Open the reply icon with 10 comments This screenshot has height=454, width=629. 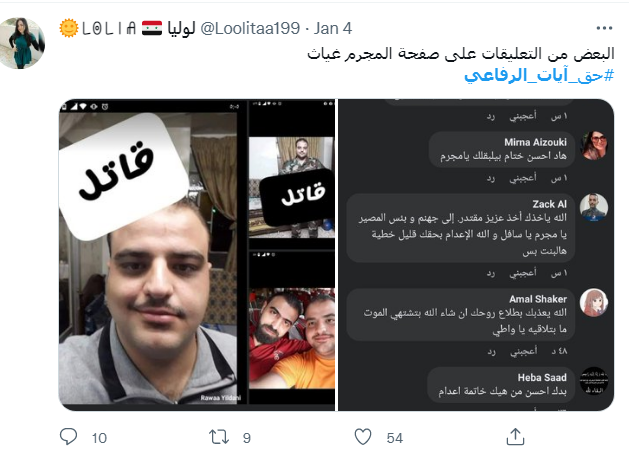[68, 436]
